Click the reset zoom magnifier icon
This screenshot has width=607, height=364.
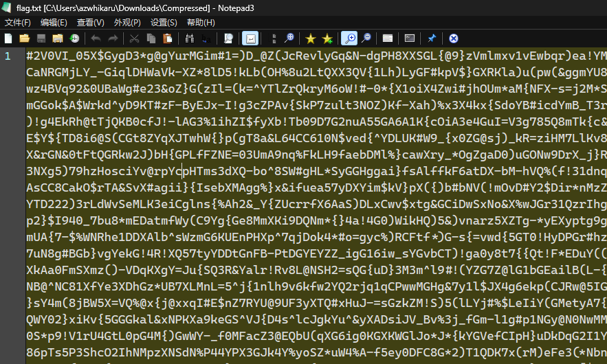[x=289, y=38]
